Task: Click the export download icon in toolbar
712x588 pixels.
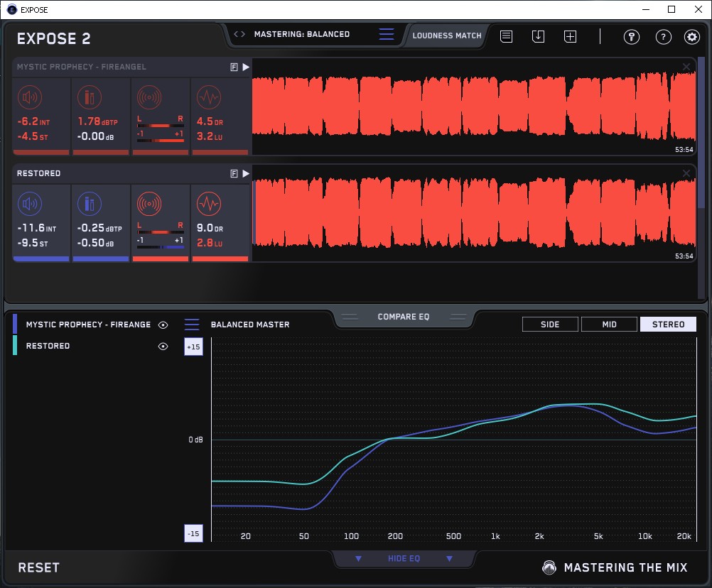Action: click(538, 36)
